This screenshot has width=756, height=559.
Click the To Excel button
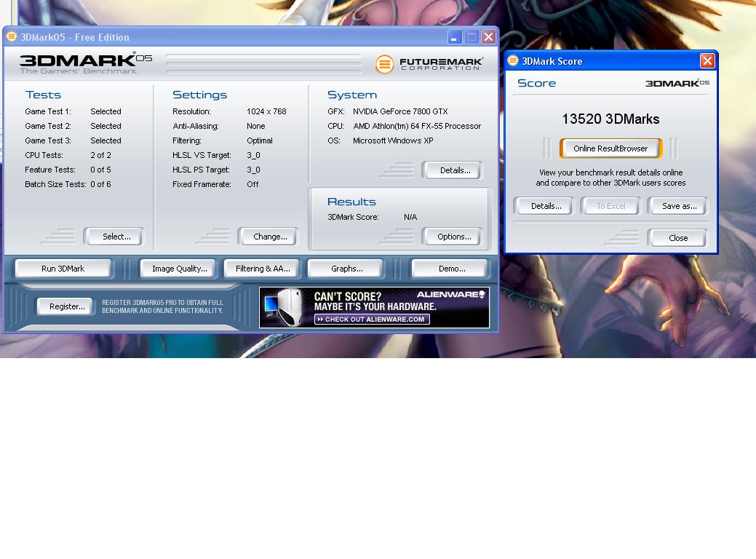coord(610,206)
